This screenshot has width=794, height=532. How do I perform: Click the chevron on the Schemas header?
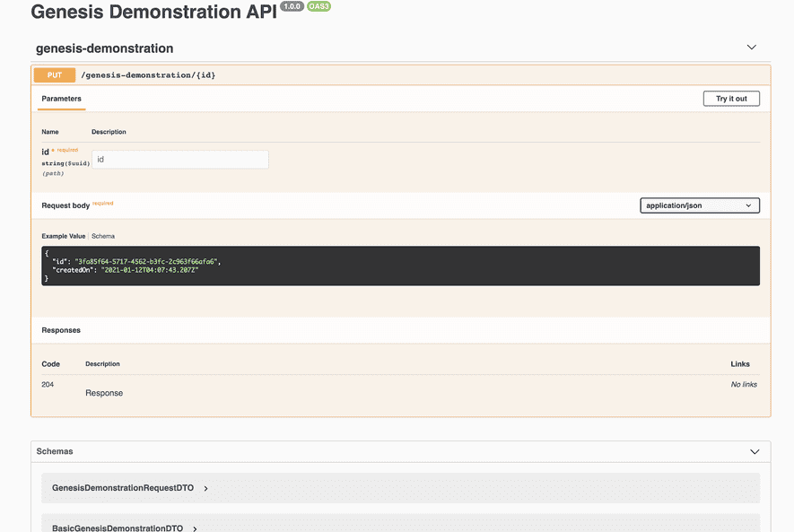coord(755,451)
